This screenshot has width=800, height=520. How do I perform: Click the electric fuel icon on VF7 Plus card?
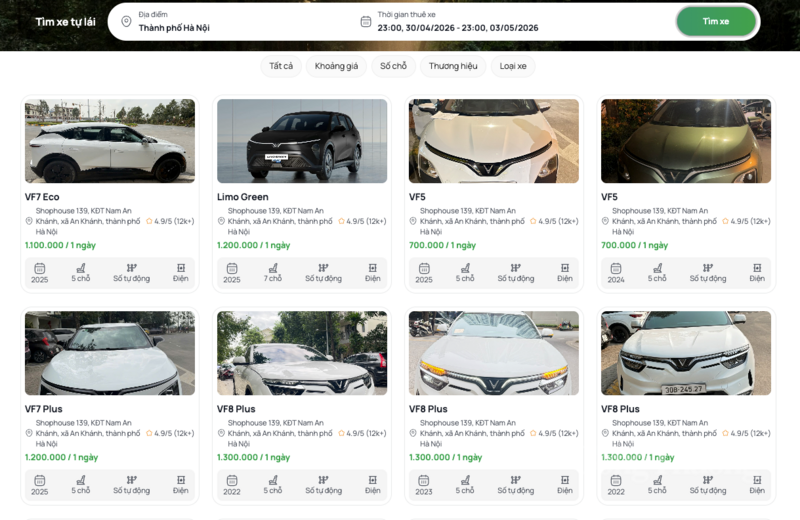181,480
